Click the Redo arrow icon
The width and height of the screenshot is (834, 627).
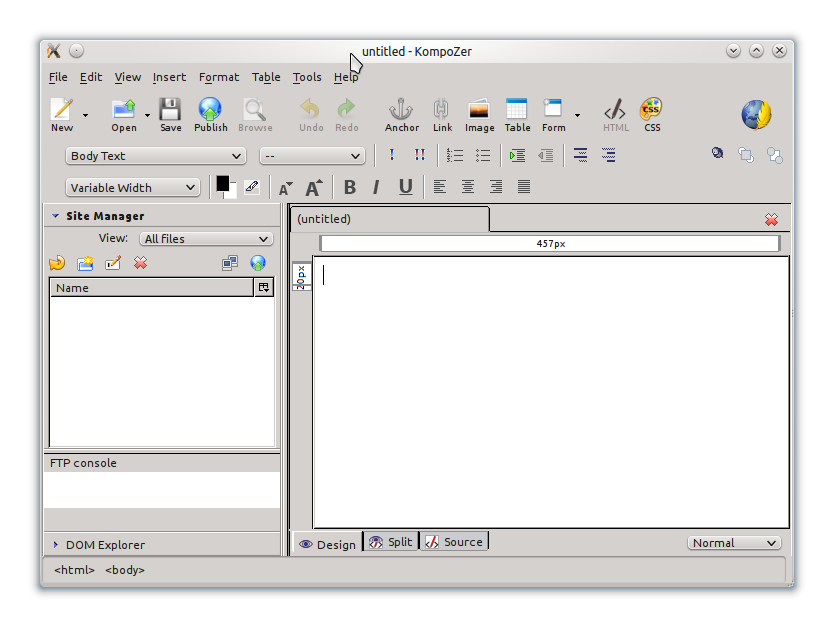(x=346, y=109)
